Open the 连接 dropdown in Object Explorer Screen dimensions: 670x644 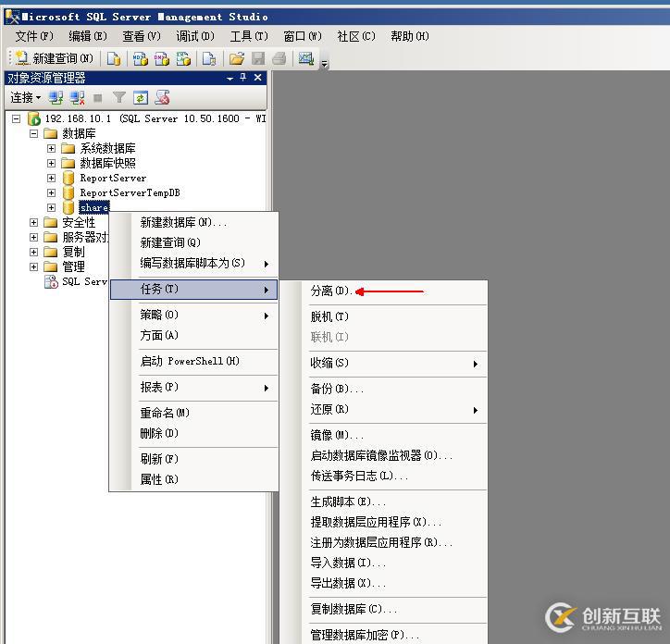(x=26, y=97)
